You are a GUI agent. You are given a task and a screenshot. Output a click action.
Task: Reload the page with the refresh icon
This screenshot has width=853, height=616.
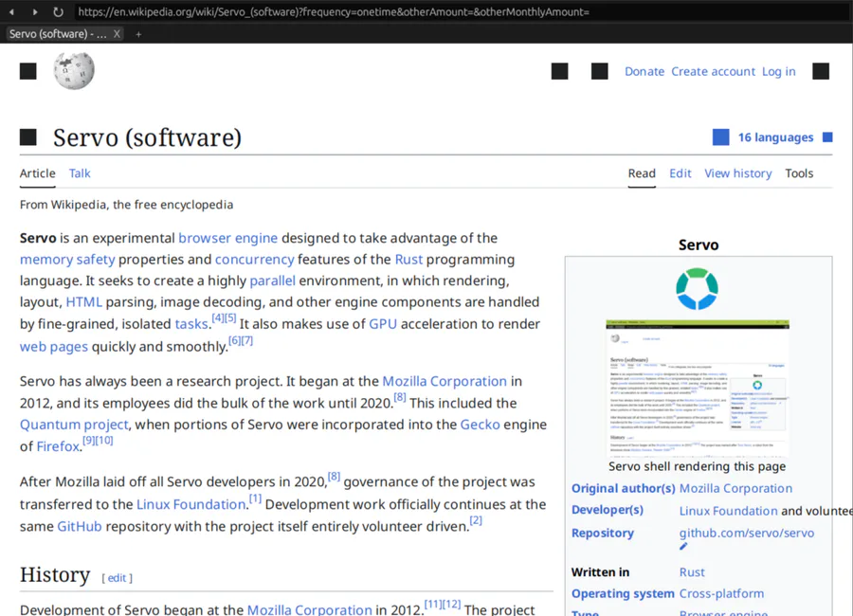[58, 11]
